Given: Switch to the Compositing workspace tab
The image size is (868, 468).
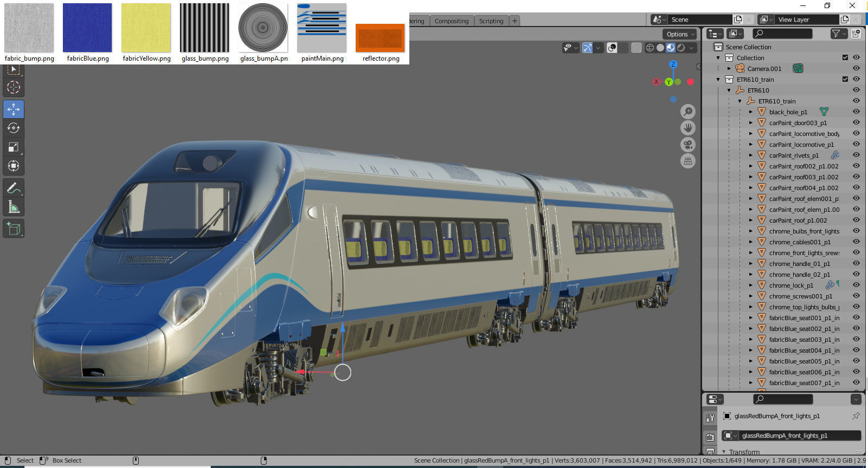Looking at the screenshot, I should tap(452, 21).
